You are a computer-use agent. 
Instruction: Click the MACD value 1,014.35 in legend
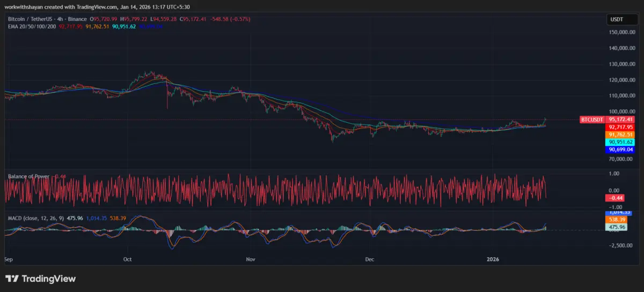97,219
